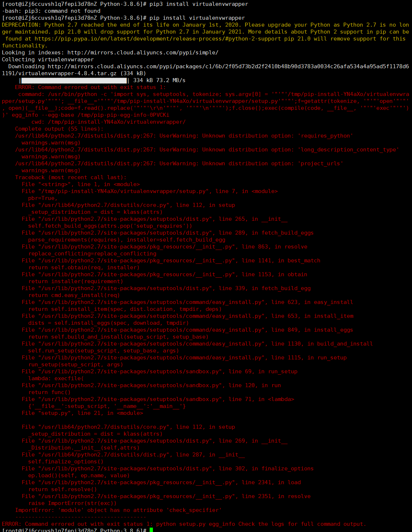Click the UserWarning line mentioning 'long_description_content_type'
The image size is (412, 532).
tap(207, 150)
